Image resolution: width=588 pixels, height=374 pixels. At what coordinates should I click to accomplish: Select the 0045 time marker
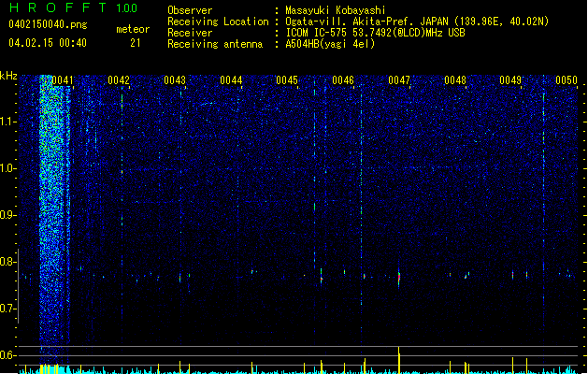(x=287, y=80)
